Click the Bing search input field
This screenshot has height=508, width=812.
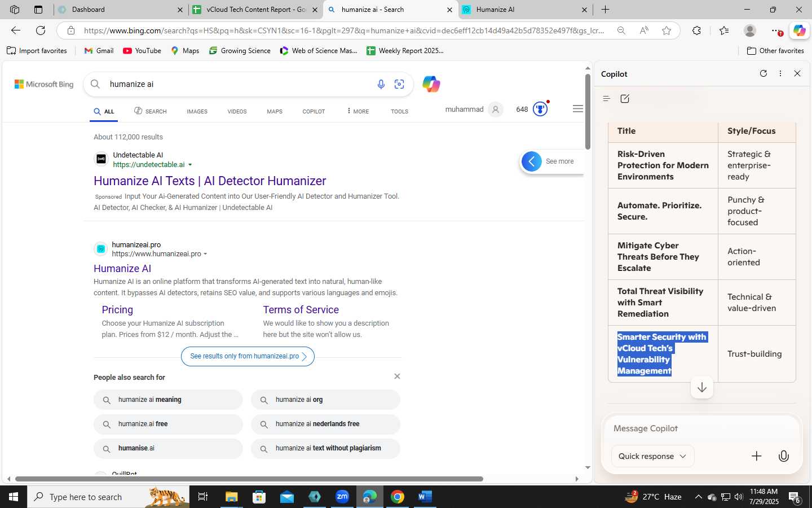click(x=240, y=84)
